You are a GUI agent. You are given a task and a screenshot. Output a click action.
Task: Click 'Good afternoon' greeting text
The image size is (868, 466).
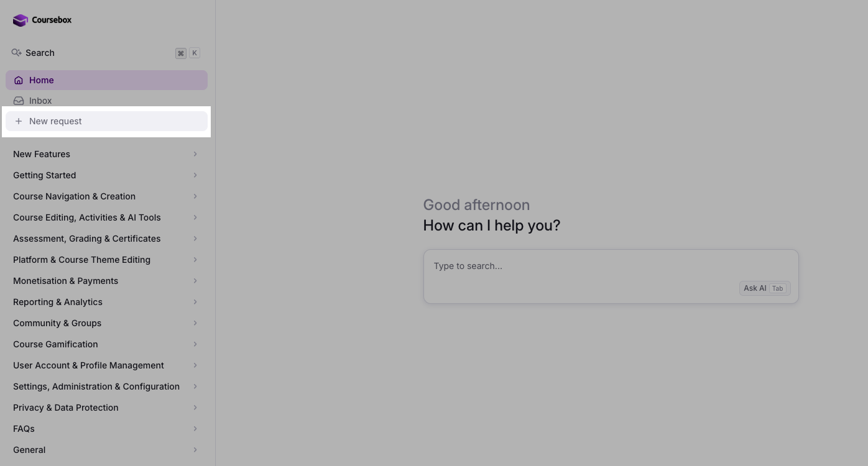[x=476, y=205]
